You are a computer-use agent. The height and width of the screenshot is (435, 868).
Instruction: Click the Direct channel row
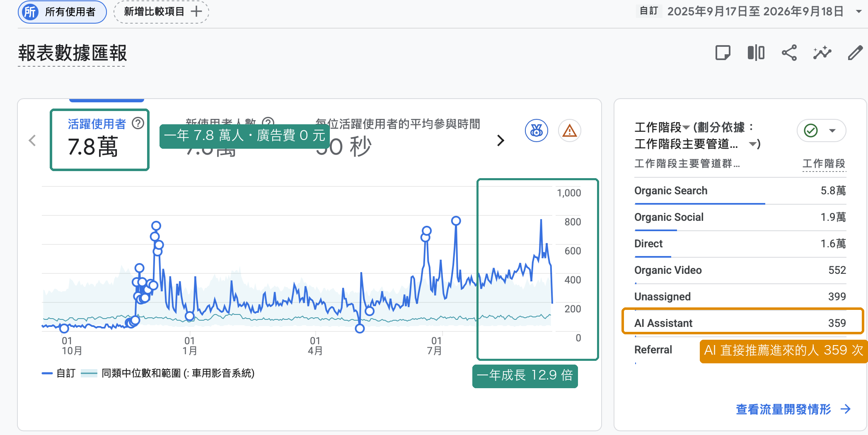[x=740, y=244]
